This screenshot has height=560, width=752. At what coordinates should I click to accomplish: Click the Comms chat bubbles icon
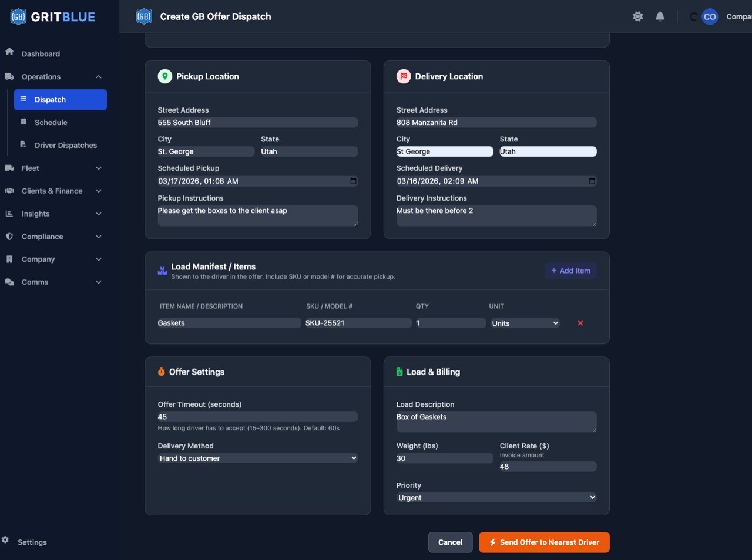(x=9, y=282)
